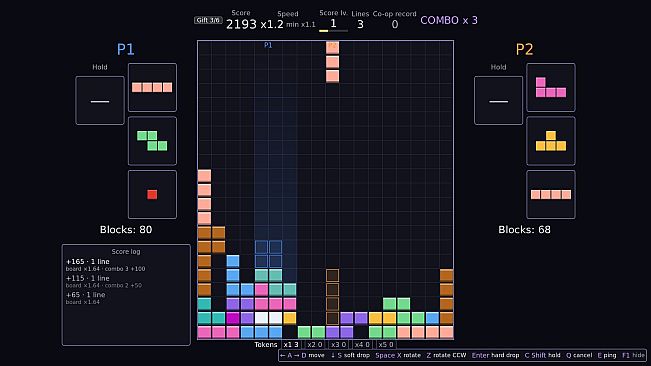Click P1's next I-piece preview
The image size is (651, 366).
click(152, 88)
